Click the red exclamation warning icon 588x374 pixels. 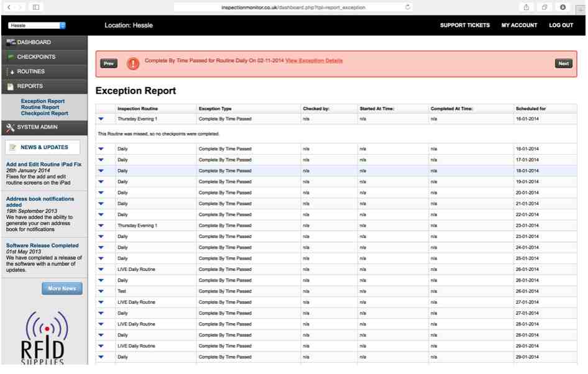click(x=132, y=63)
